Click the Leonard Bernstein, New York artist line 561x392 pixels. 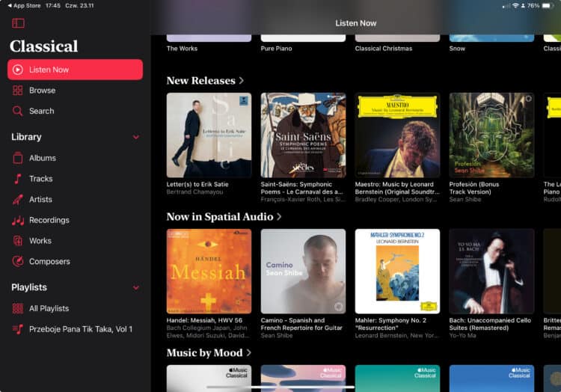[396, 335]
